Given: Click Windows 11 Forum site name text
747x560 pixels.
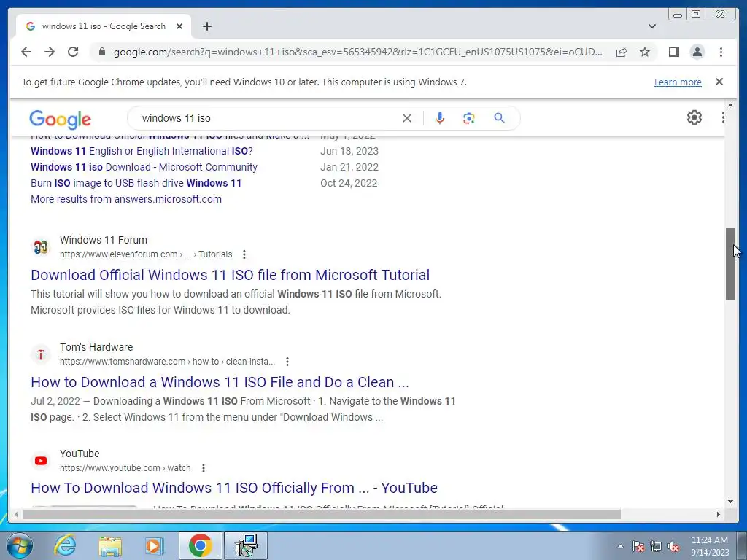Looking at the screenshot, I should (104, 240).
